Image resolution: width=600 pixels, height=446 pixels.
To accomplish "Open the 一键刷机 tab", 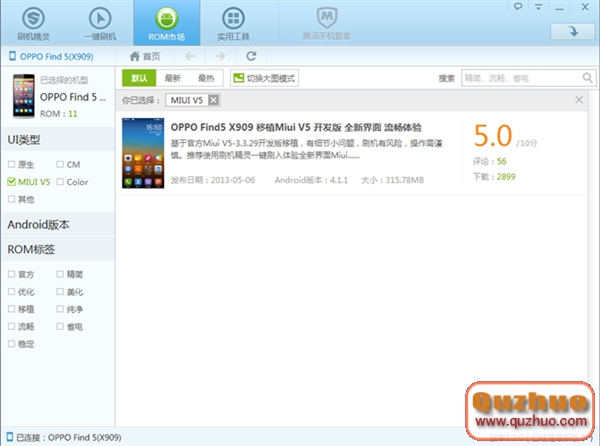I will 100,23.
